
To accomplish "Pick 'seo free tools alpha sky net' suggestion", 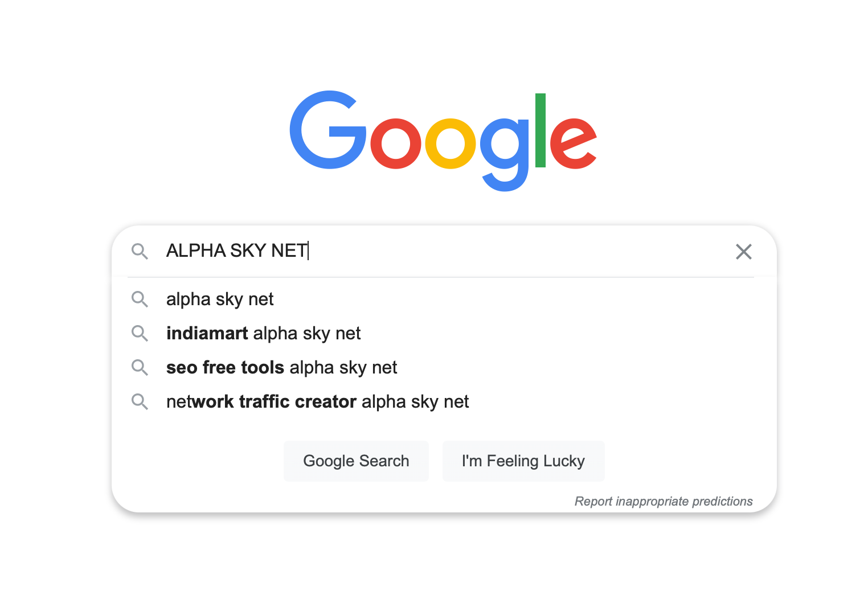I will [281, 368].
